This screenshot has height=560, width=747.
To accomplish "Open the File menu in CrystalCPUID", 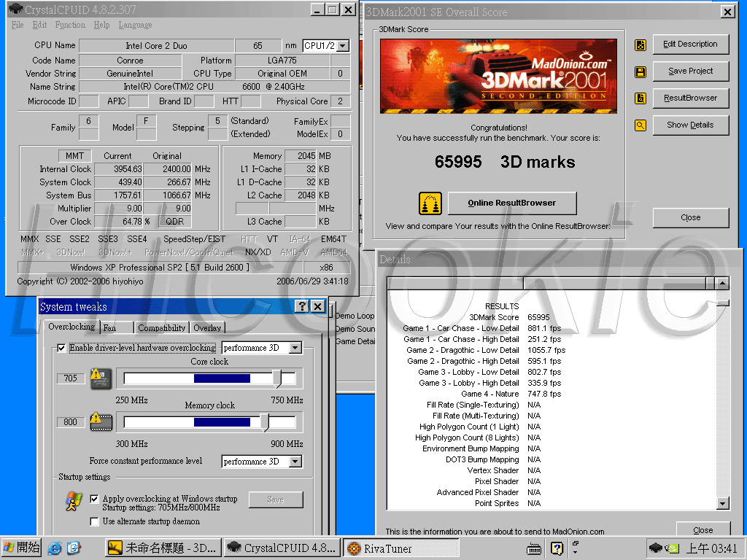I will (18, 25).
